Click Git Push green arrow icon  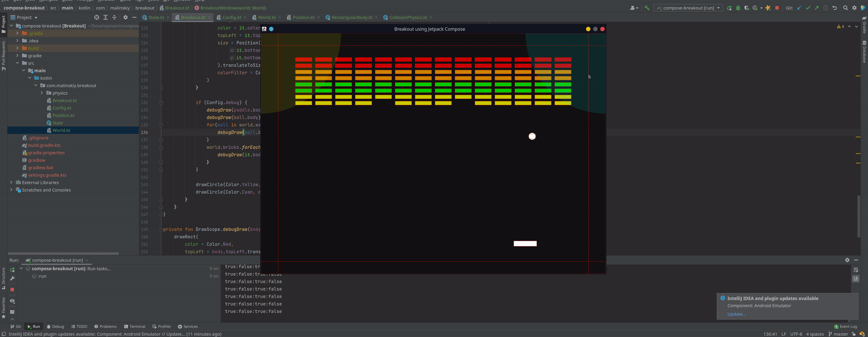coord(816,8)
